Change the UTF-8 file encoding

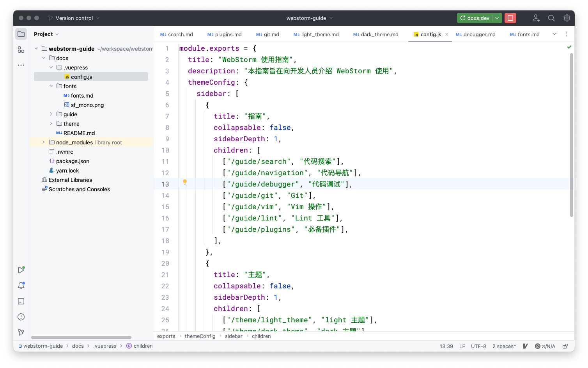tap(478, 346)
